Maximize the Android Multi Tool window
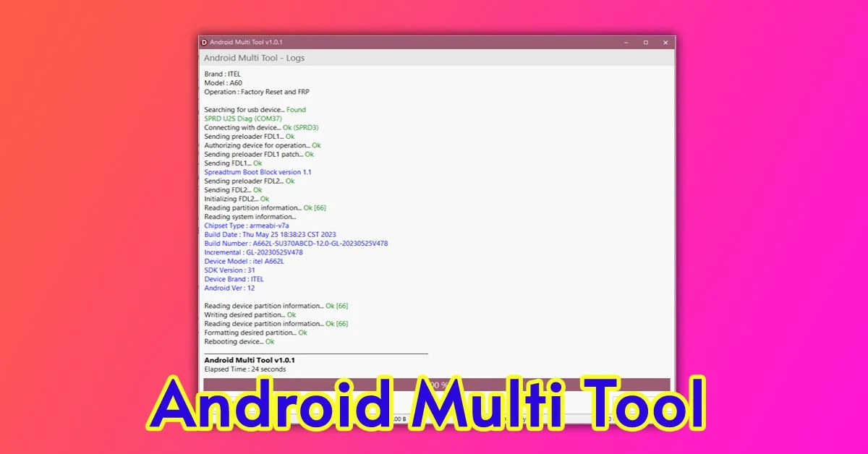 646,43
